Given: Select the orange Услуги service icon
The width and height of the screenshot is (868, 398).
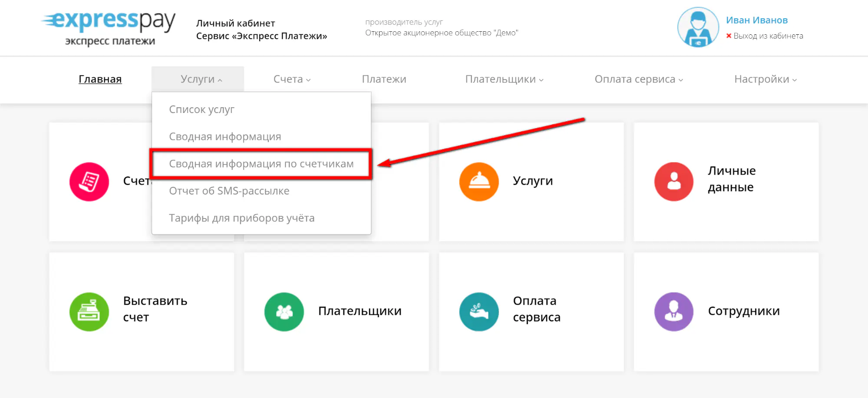Looking at the screenshot, I should pyautogui.click(x=478, y=181).
